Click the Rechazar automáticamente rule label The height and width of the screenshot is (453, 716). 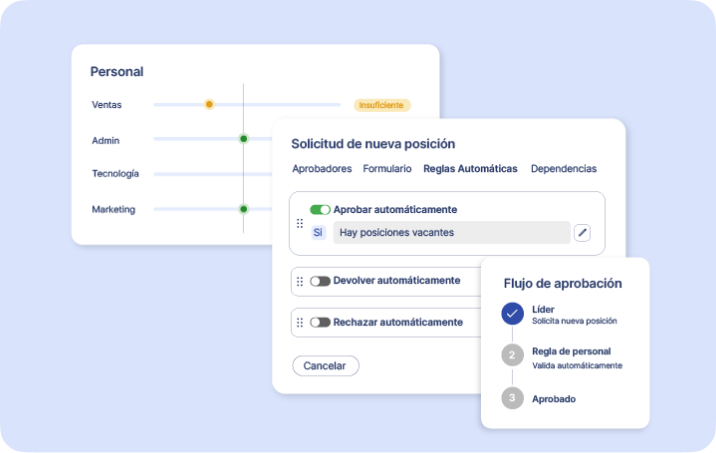[x=398, y=322]
